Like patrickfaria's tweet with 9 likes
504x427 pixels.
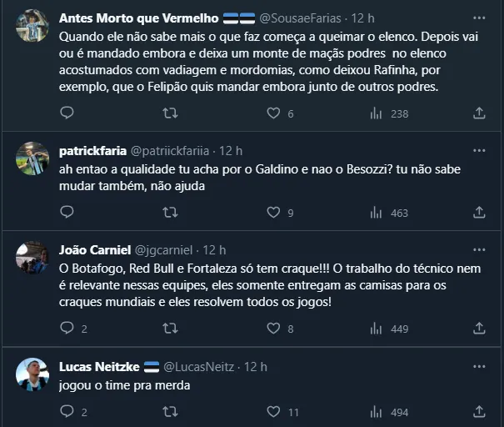point(273,213)
